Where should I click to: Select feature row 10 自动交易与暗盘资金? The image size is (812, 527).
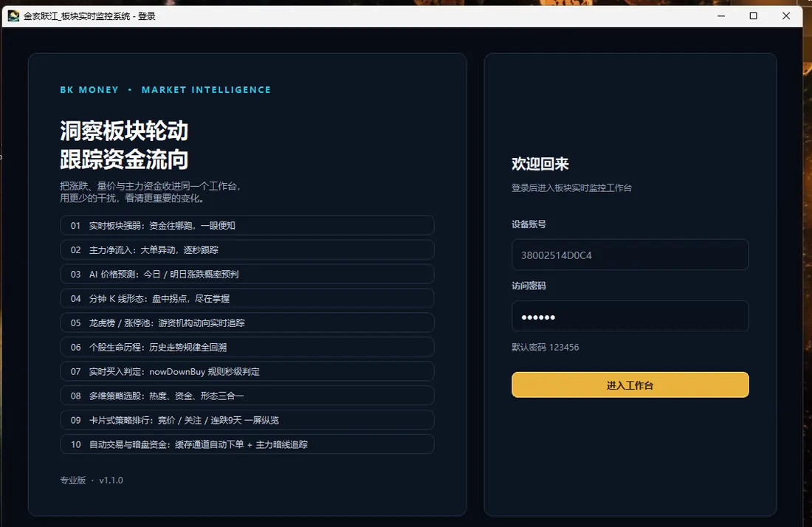(247, 444)
